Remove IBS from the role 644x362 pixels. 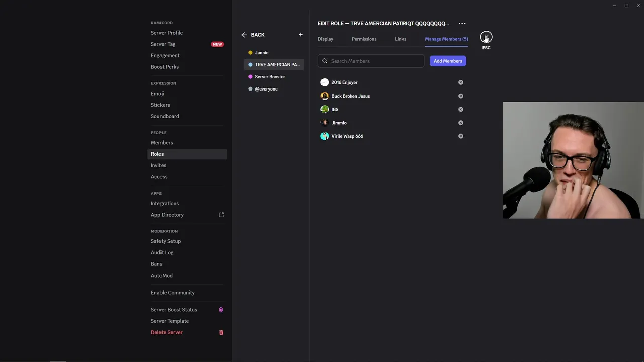pos(460,109)
